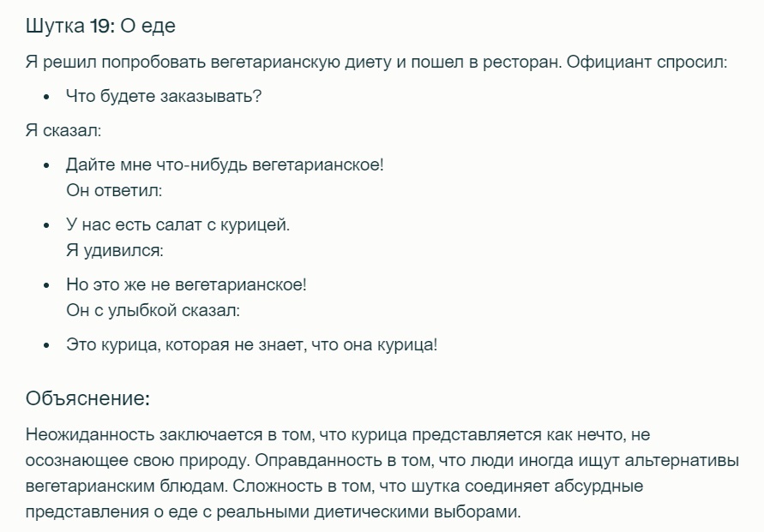Click the "Объяснение:" heading
764x532 pixels.
pos(87,398)
